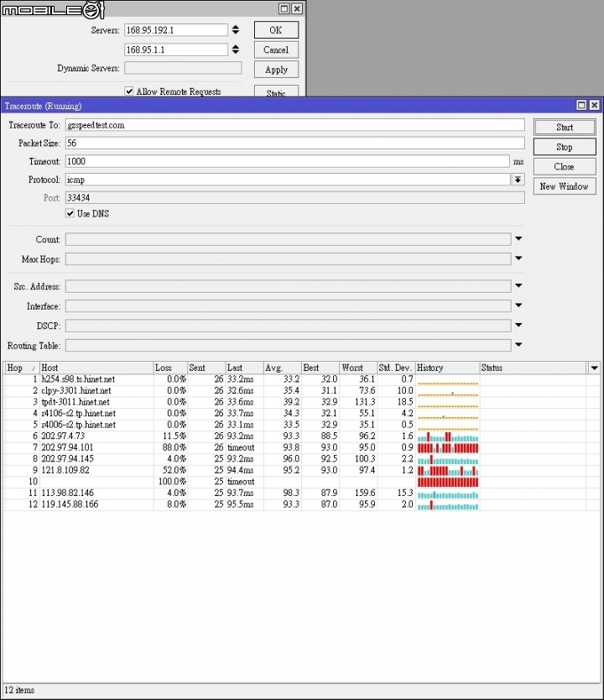Click stepper arrows for server 168.95.1.1
The width and height of the screenshot is (604, 700).
point(236,50)
